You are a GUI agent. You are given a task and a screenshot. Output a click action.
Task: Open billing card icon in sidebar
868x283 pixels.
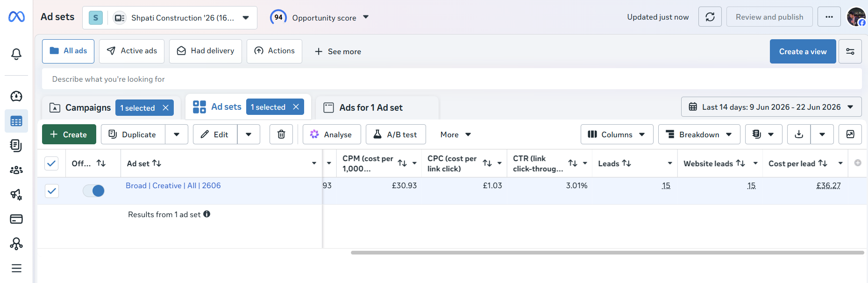(x=16, y=219)
